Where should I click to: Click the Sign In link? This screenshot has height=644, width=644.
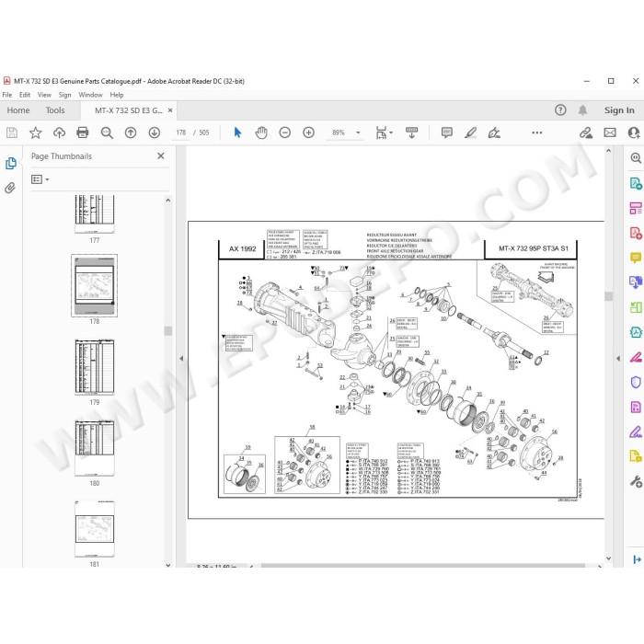(x=619, y=110)
